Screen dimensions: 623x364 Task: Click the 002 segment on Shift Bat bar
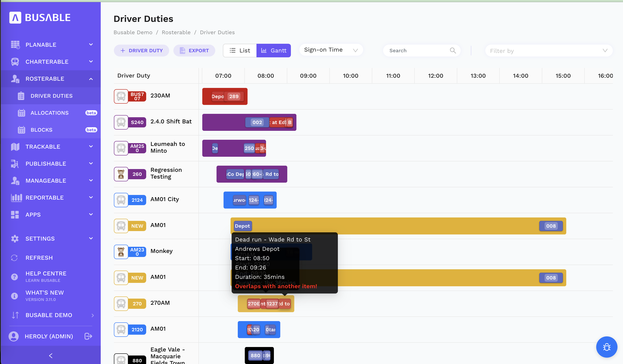point(257,122)
